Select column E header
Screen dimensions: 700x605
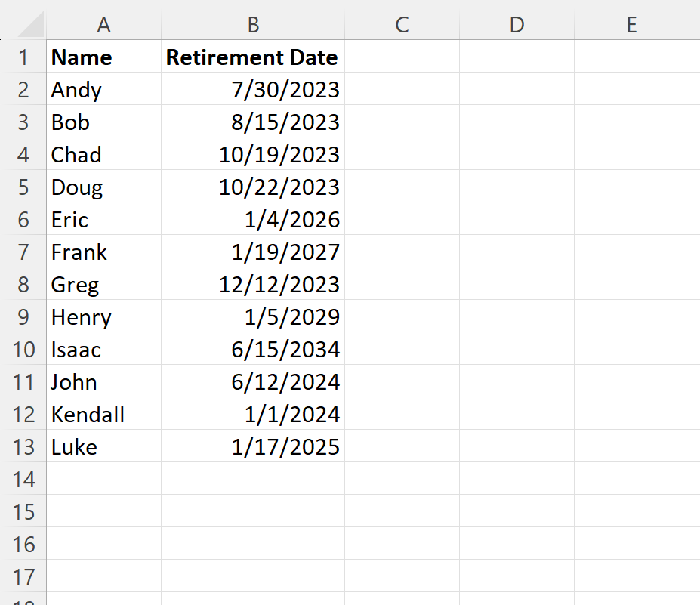click(631, 25)
